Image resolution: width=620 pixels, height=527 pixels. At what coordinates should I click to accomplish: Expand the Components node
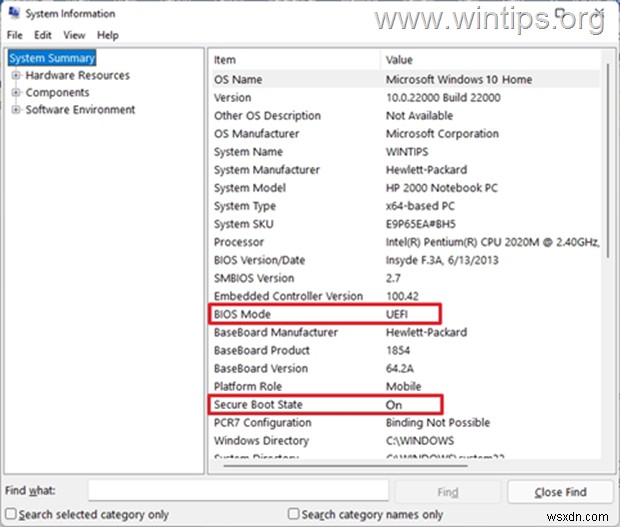pyautogui.click(x=15, y=93)
